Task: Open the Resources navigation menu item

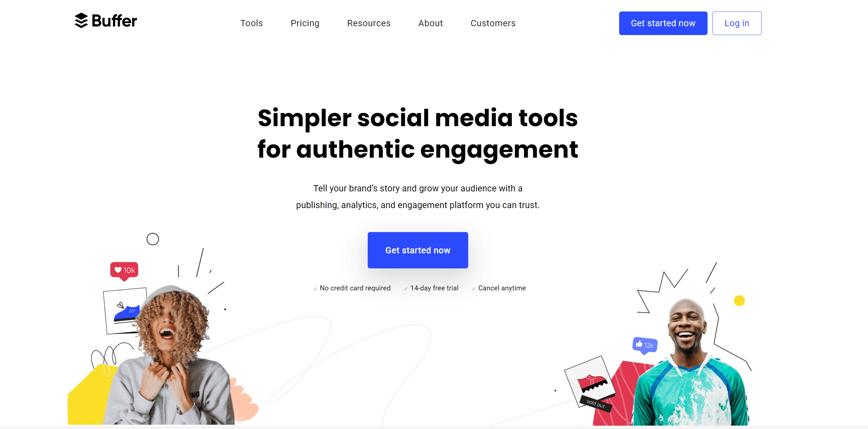Action: 368,23
